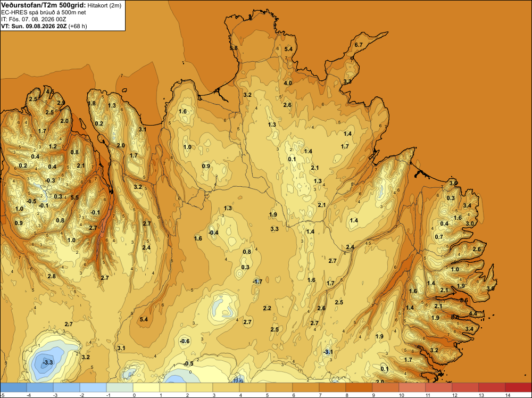Click the Veðurstofan/T2m 500grid title text
The width and height of the screenshot is (532, 398).
click(x=44, y=5)
